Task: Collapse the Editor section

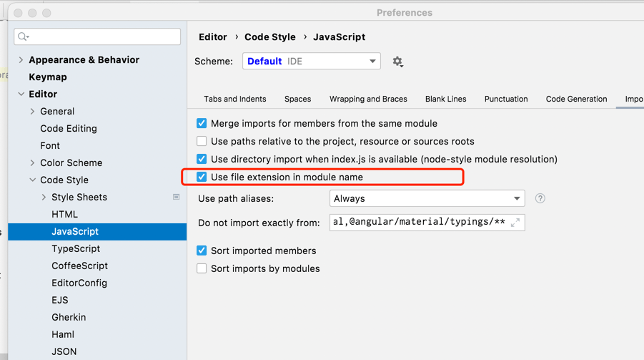Action: (21, 94)
